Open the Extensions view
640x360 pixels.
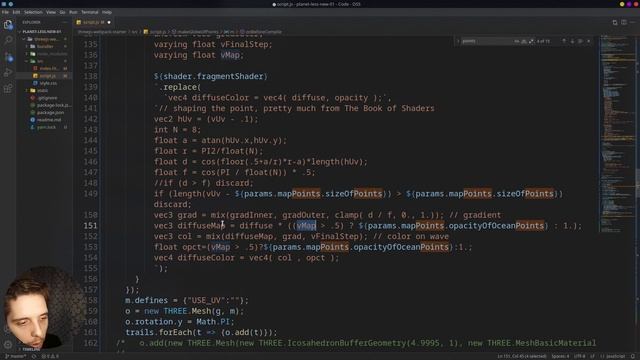8,89
